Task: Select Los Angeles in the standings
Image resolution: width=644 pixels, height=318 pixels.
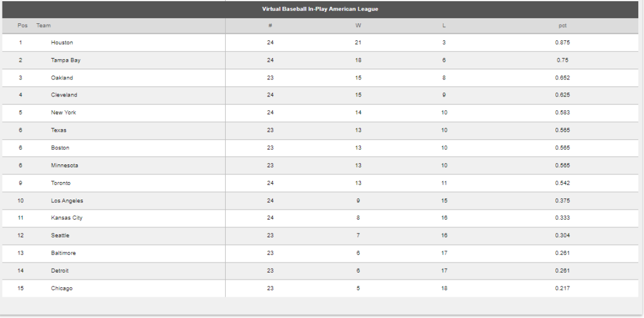Action: 67,201
